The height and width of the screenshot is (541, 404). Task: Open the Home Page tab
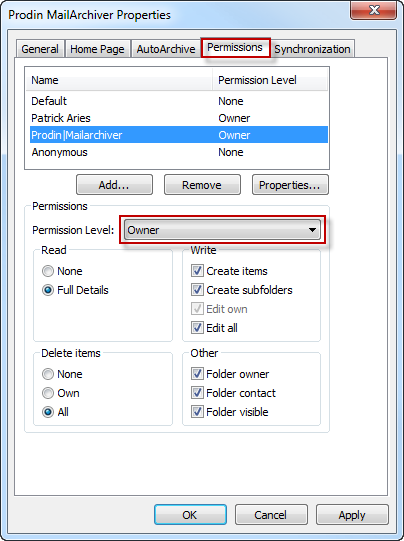(97, 49)
